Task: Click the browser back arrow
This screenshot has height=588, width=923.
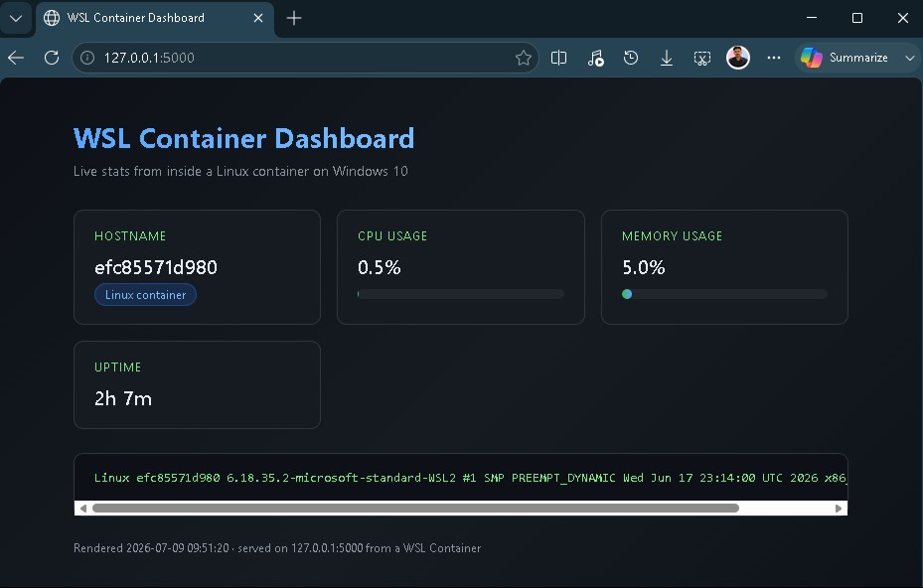Action: pos(16,58)
